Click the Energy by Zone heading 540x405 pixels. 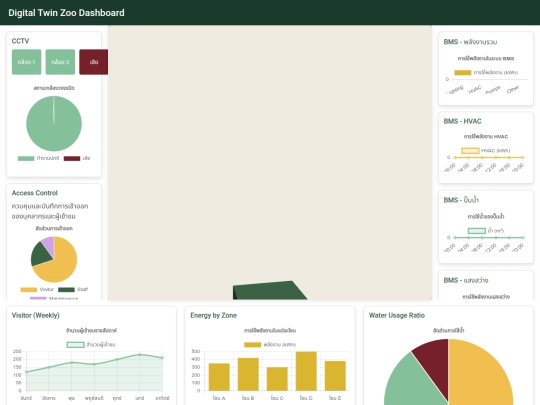tap(214, 315)
